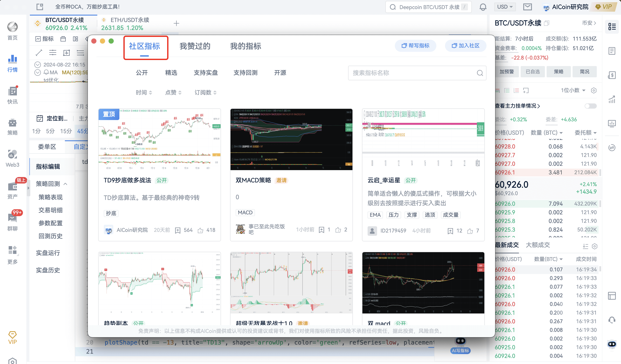Expand the 点赞 sort dropdown
Screen dimensions: 621x364
click(173, 92)
